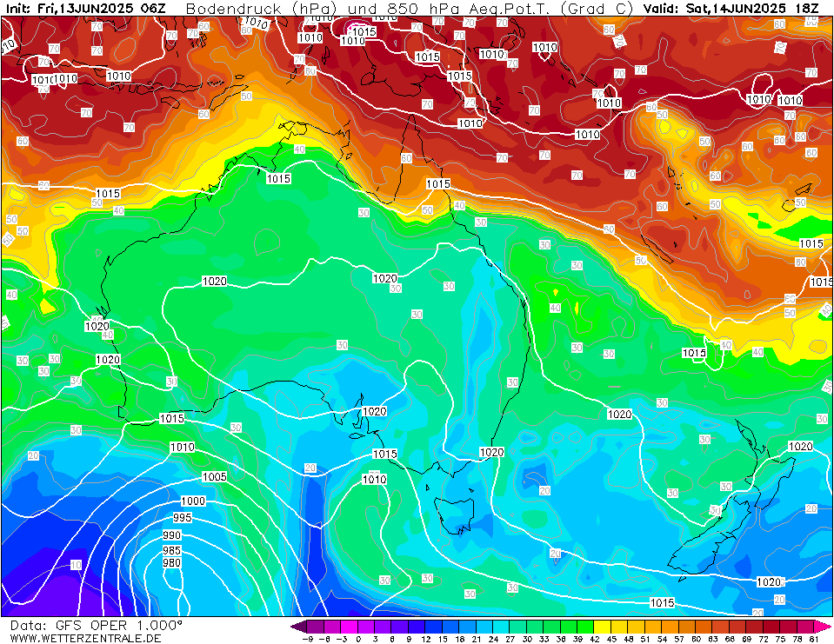
Task: Click the orange legend swatch between 54 and 57
Action: 671,626
